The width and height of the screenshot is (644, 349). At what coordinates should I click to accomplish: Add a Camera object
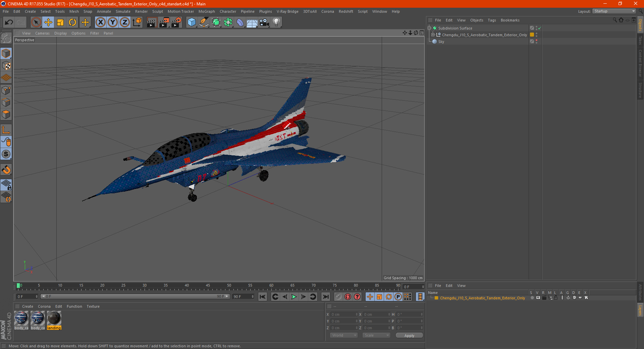click(264, 22)
